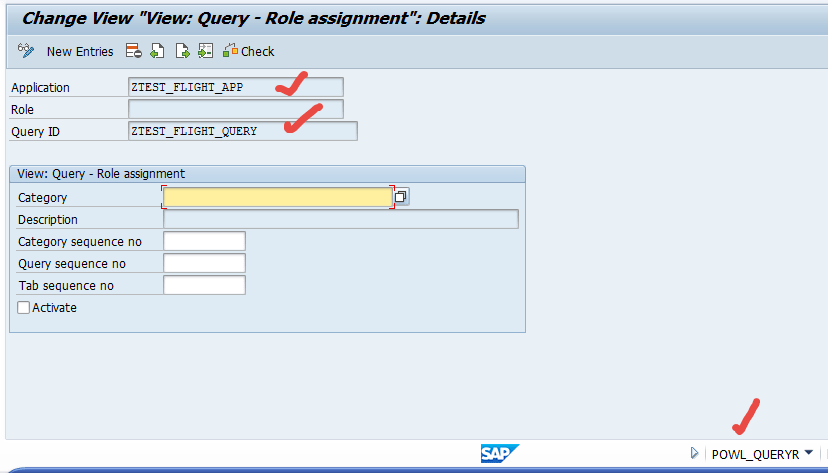Click the Delete entry toolbar icon
Image resolution: width=828 pixels, height=473 pixels.
coord(134,51)
